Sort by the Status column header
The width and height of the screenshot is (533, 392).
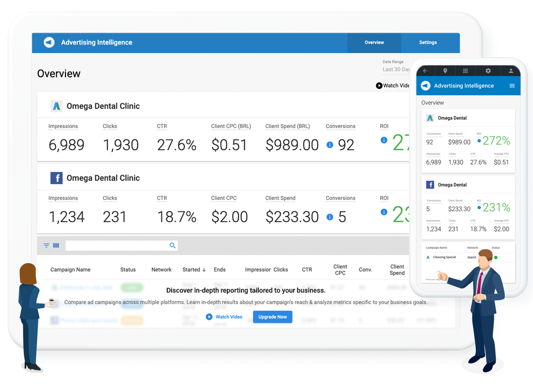(128, 270)
